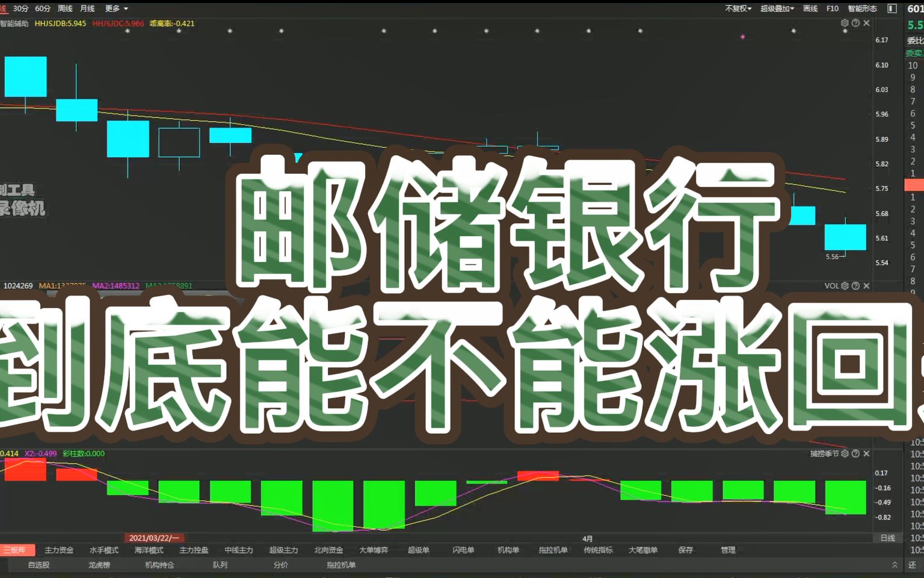This screenshot has height=578, width=924.
Task: Click the HHJSJDB:5.945 indicator value
Action: [60, 23]
